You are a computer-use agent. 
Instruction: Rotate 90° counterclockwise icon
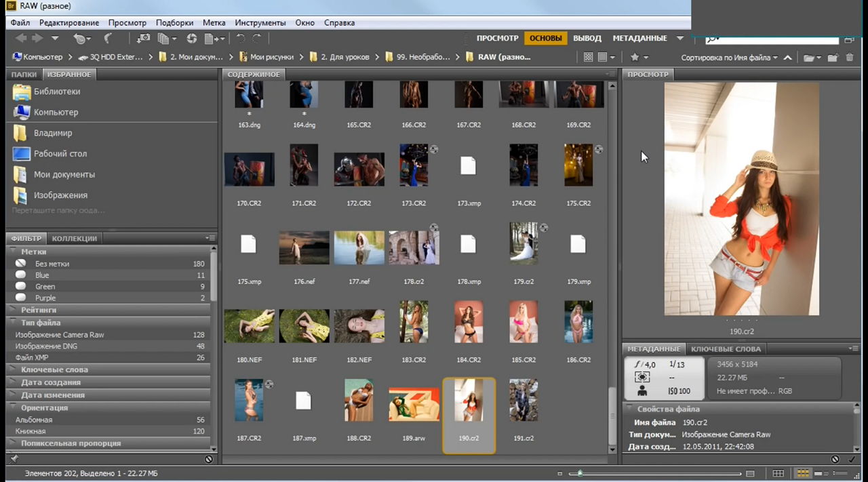point(241,39)
